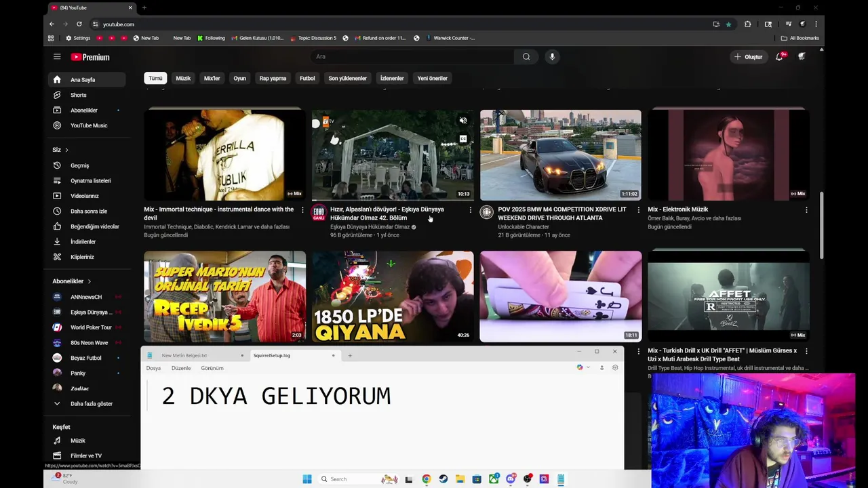The image size is (868, 488).
Task: Select the Son yüklenenler filter chip
Action: (347, 78)
